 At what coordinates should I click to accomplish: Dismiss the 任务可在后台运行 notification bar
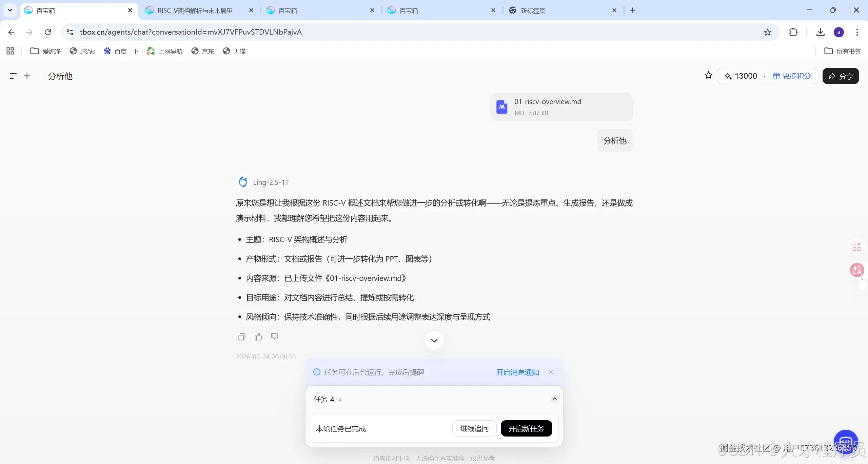point(550,372)
